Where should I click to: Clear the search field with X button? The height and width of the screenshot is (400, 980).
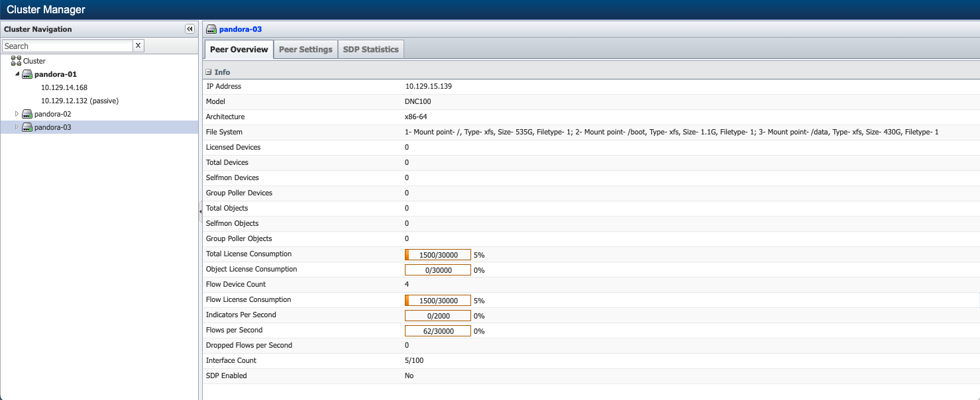[138, 46]
